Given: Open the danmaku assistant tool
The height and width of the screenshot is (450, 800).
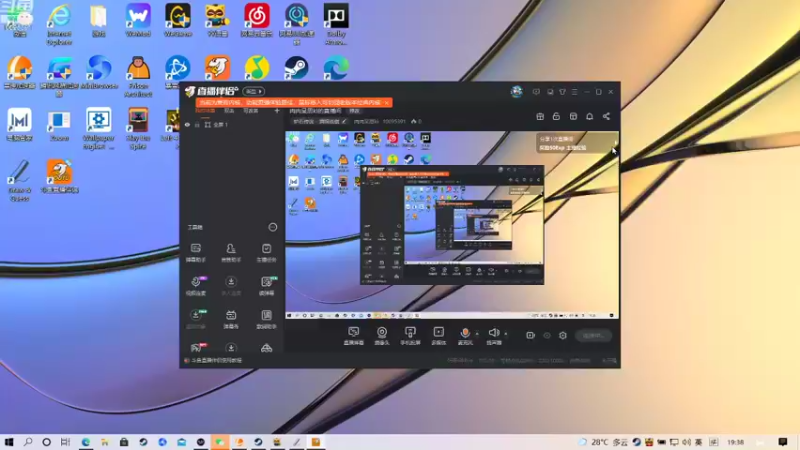Looking at the screenshot, I should coord(195,253).
